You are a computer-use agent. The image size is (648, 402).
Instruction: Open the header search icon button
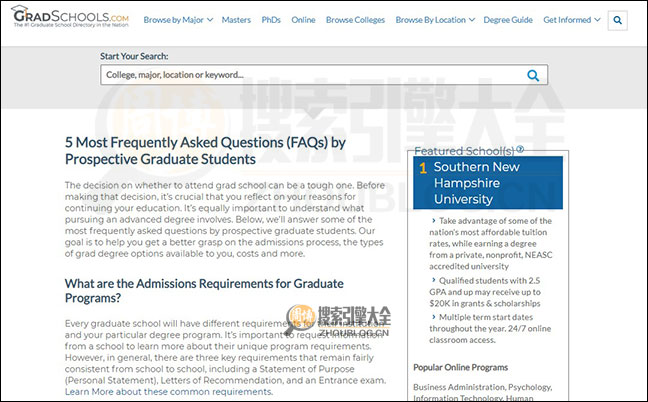[x=617, y=20]
